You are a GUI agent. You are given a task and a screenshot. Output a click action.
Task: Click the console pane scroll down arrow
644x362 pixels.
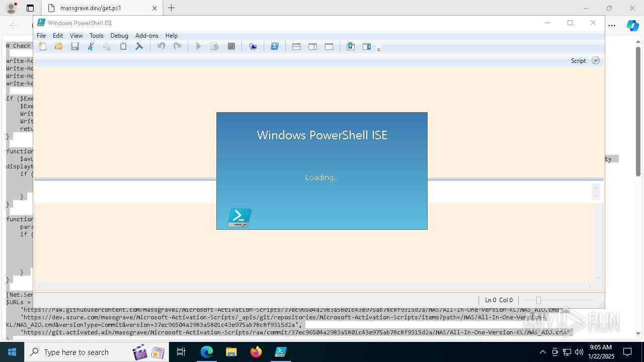pos(596,196)
